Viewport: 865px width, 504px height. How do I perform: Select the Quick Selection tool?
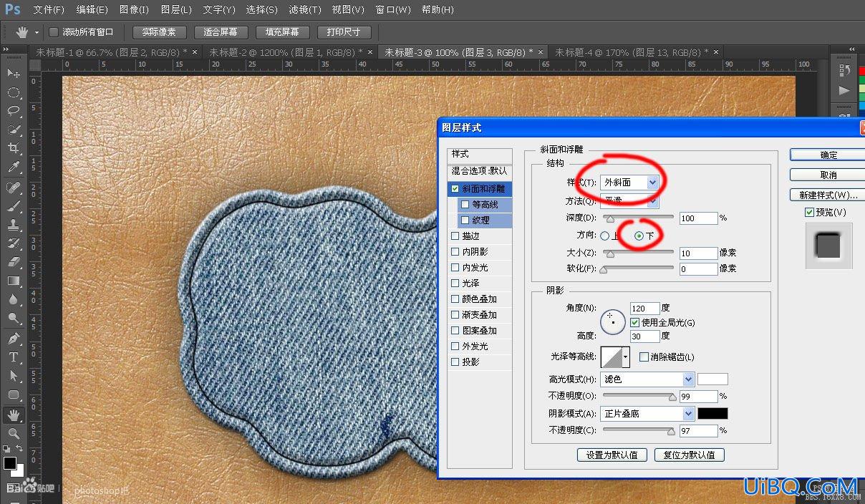click(x=14, y=130)
